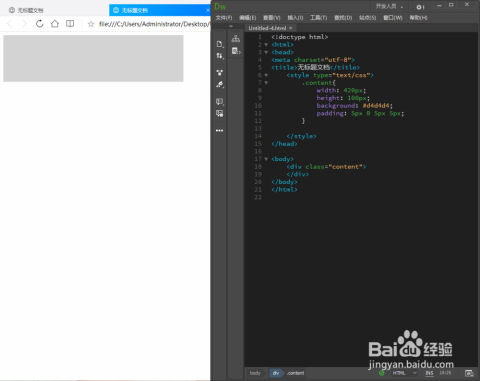Open the 编辑(E) menu
Viewport: 480px width, 381px height.
coord(248,18)
